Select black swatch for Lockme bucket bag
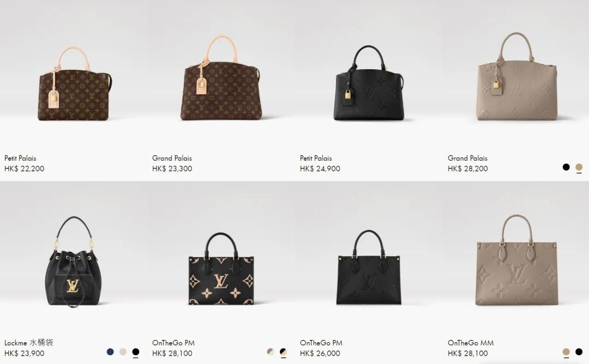 pyautogui.click(x=136, y=351)
